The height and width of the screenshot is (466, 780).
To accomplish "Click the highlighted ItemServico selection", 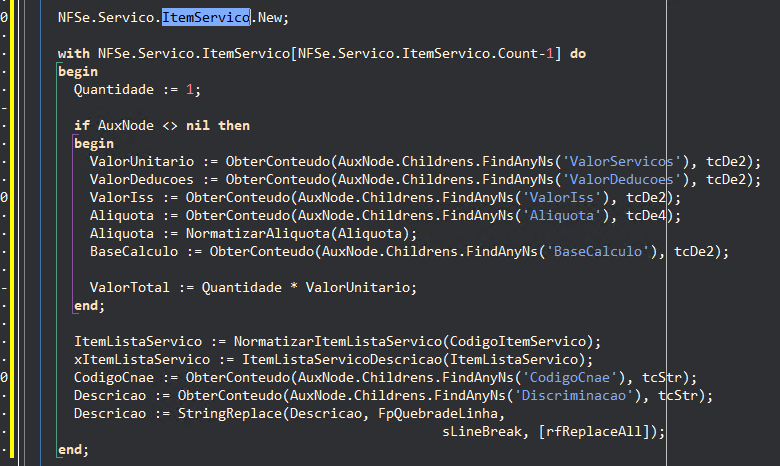I will click(x=206, y=17).
